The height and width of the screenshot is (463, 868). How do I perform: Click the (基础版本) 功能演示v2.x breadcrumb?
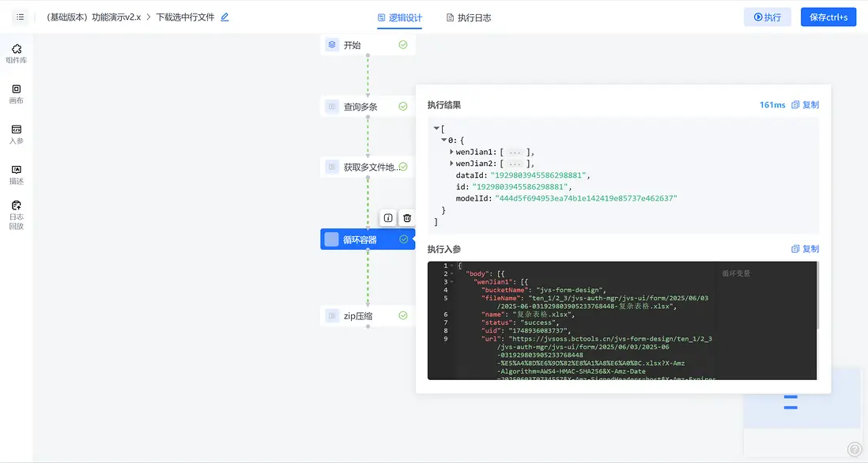(x=93, y=17)
